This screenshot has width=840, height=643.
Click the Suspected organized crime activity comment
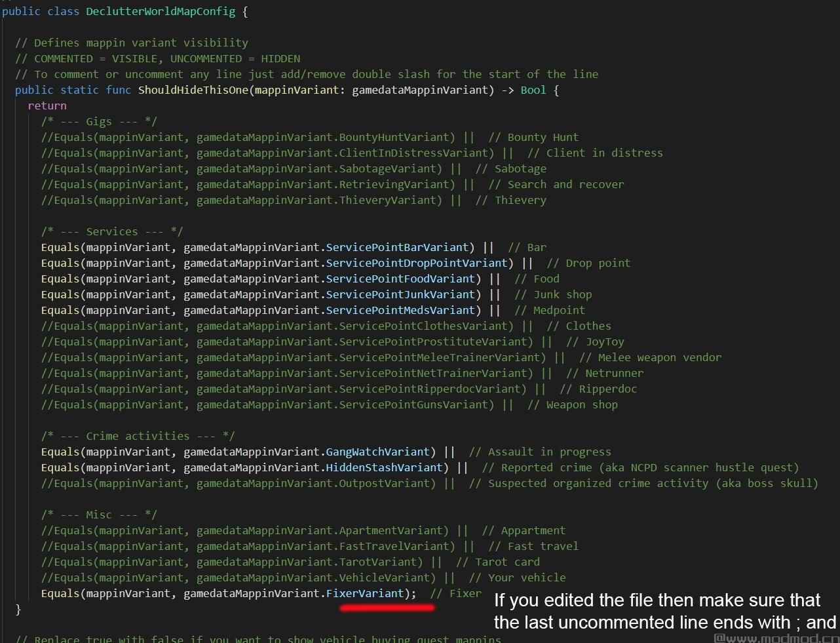[x=643, y=483]
